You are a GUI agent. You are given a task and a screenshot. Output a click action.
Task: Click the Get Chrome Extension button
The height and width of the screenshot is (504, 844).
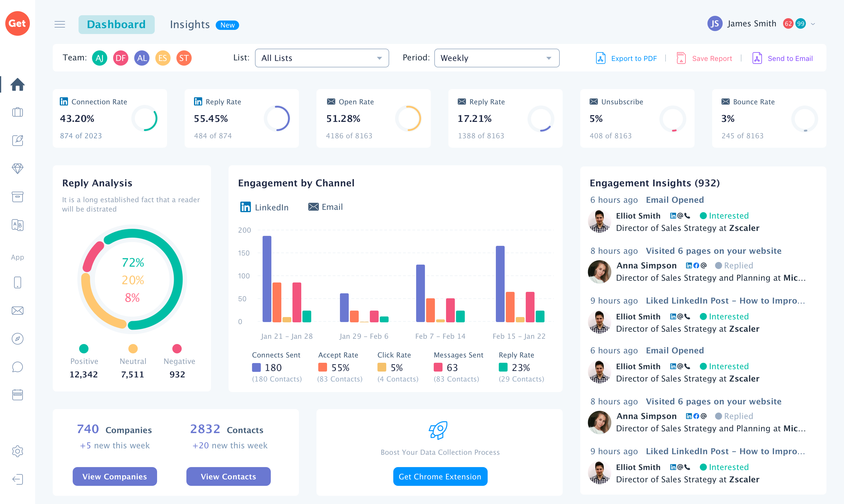[x=440, y=476]
